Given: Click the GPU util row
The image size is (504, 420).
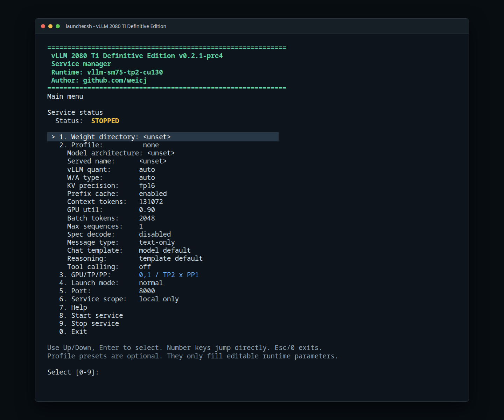Looking at the screenshot, I should [111, 210].
